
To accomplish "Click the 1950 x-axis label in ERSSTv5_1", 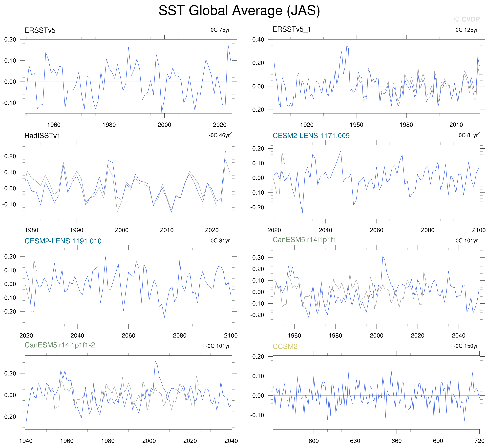I will (357, 125).
